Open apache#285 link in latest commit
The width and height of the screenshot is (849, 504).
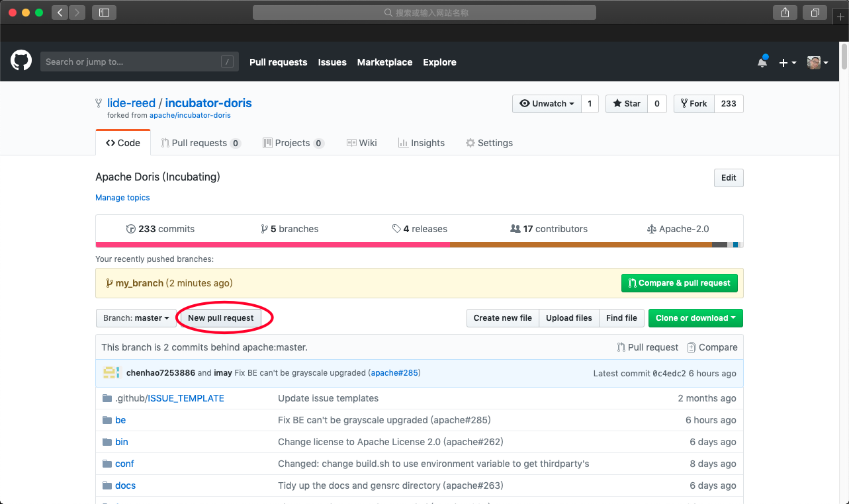point(394,373)
